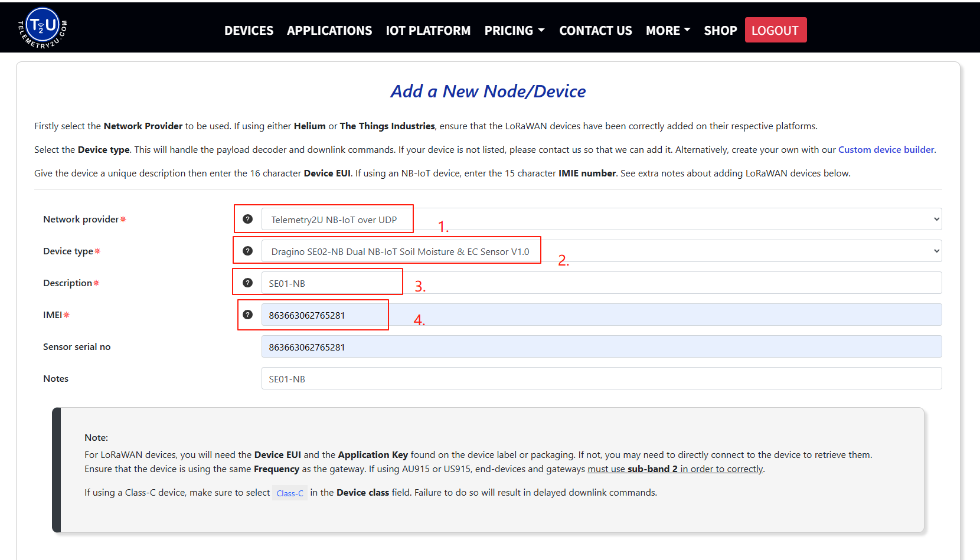Open the SHOP page
The height and width of the screenshot is (560, 980).
pyautogui.click(x=720, y=30)
